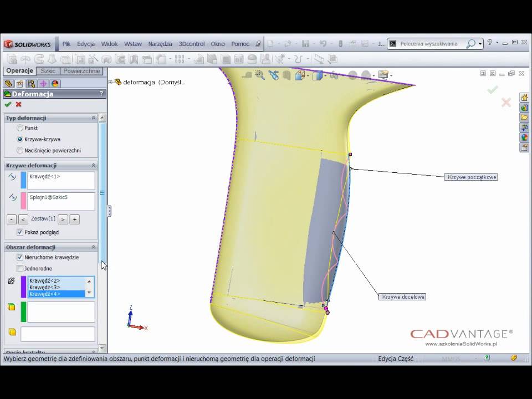Click the blue initial curves color swatch
This screenshot has height=399, width=532.
pos(23,180)
